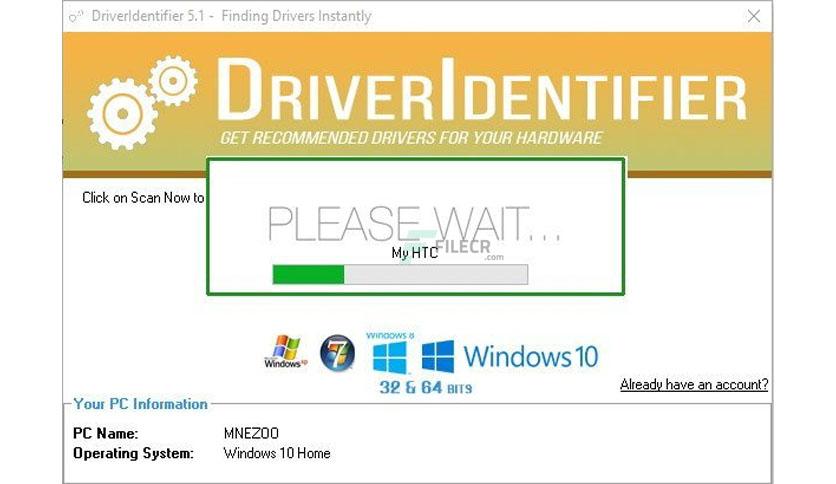This screenshot has height=484, width=836.
Task: Click the "Windows 10" text logo
Action: click(x=530, y=357)
